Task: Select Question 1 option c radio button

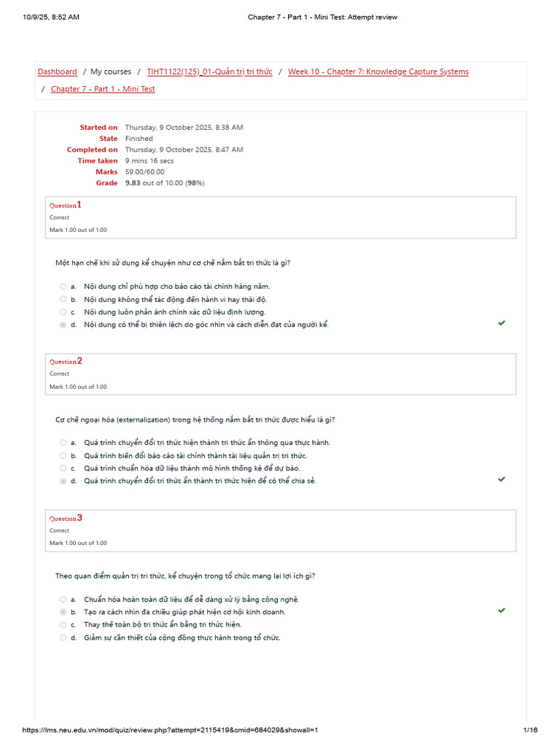Action: 63,312
